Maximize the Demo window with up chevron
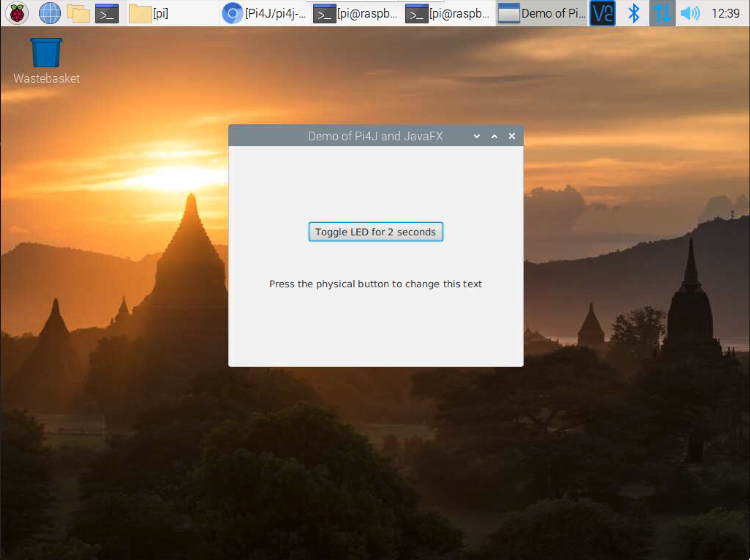This screenshot has width=750, height=560. [x=494, y=136]
